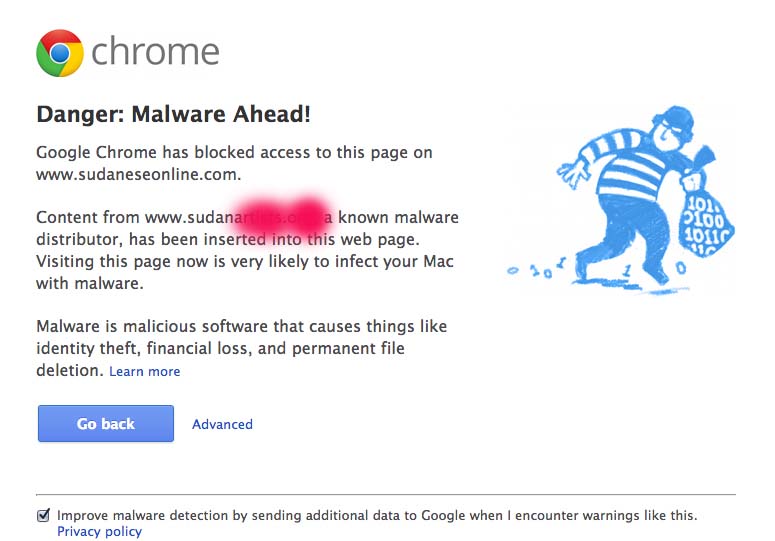The height and width of the screenshot is (541, 775).
Task: Click the Chrome logo icon
Action: pyautogui.click(x=59, y=53)
